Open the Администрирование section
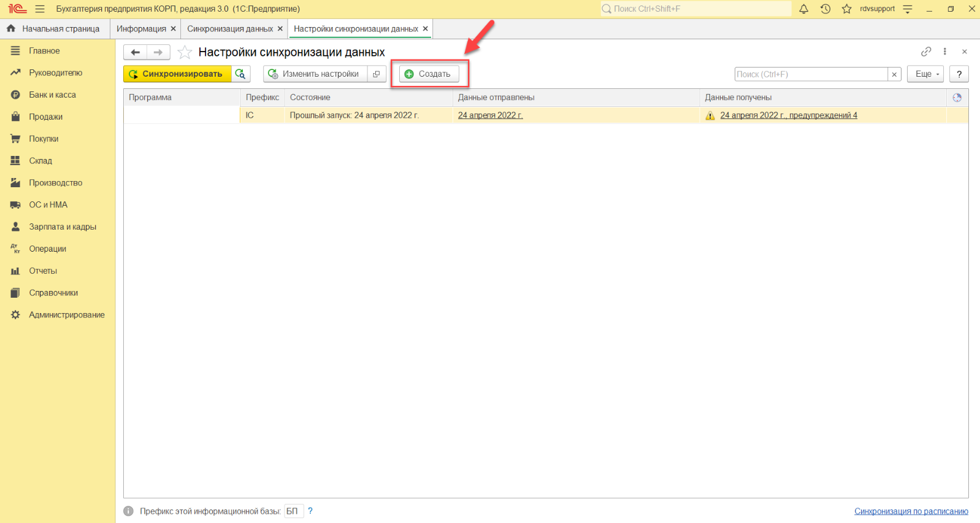Viewport: 980px width, 523px height. [58, 315]
